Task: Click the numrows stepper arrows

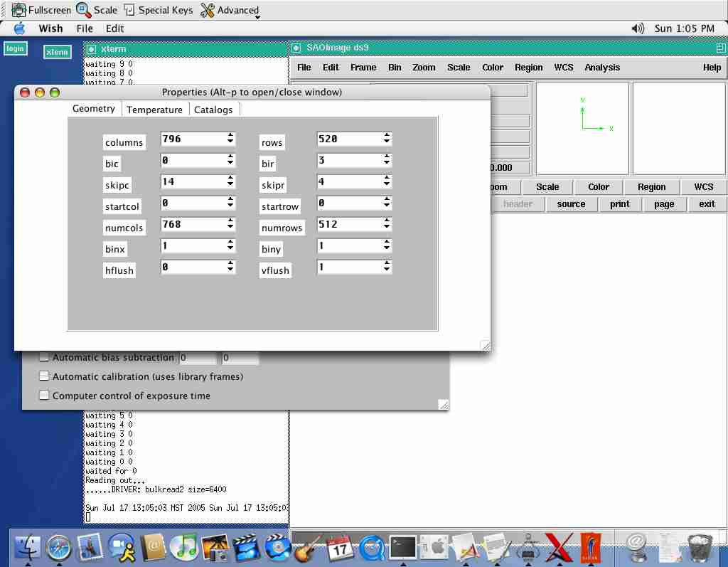Action: (387, 223)
